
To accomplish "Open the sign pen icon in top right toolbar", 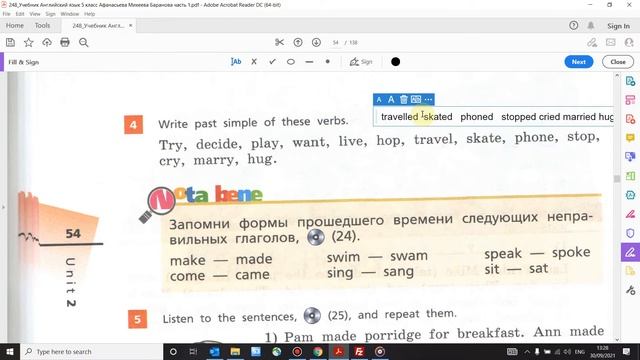I will tap(592, 42).
